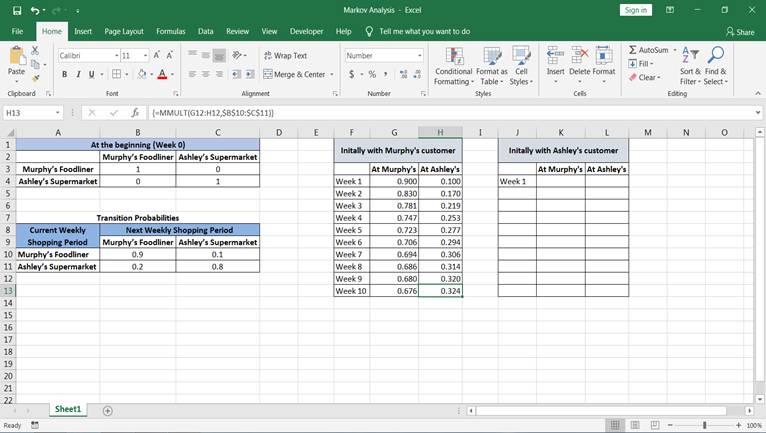Add a new sheet with plus icon
Screen dimensions: 766x433
pos(107,411)
